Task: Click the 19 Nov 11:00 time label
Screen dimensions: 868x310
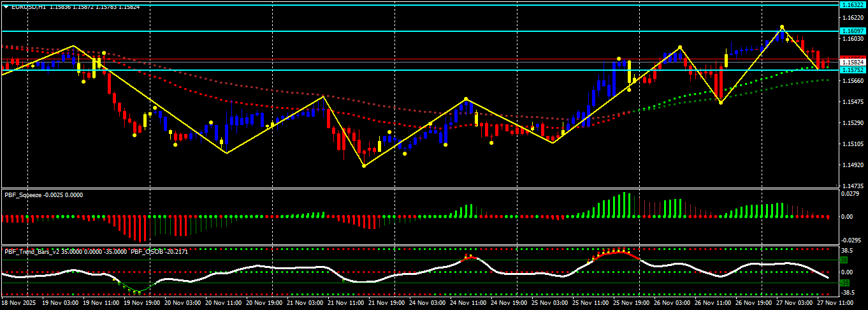Action: point(101,304)
